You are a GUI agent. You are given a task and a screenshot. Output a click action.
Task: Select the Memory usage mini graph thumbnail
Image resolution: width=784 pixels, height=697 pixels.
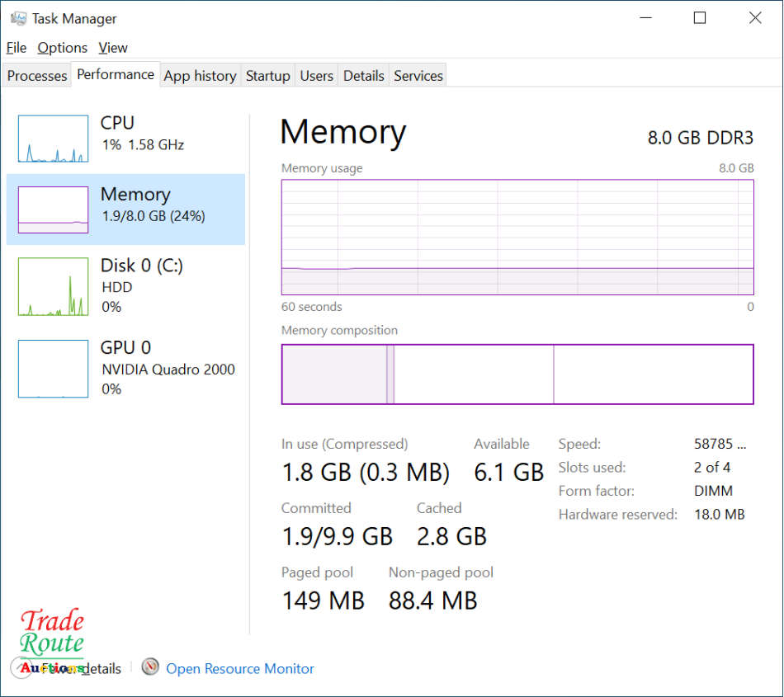[53, 210]
